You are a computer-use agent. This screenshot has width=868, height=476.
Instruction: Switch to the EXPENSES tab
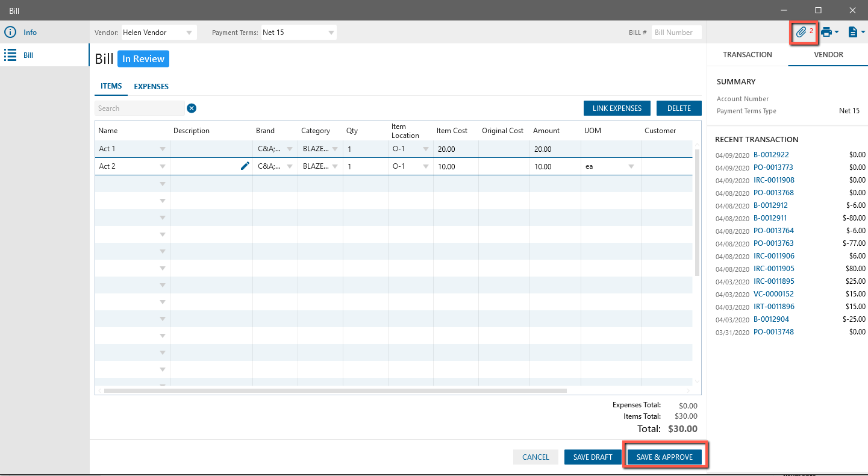151,87
